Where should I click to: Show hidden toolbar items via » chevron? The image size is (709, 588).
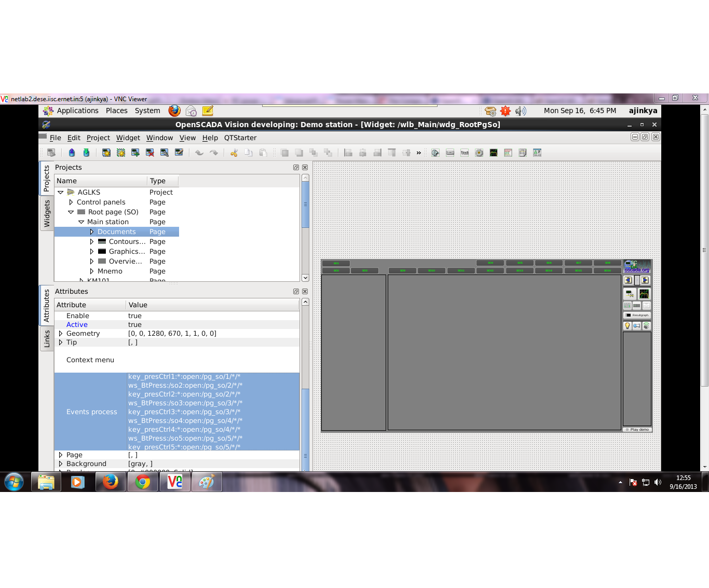tap(419, 153)
